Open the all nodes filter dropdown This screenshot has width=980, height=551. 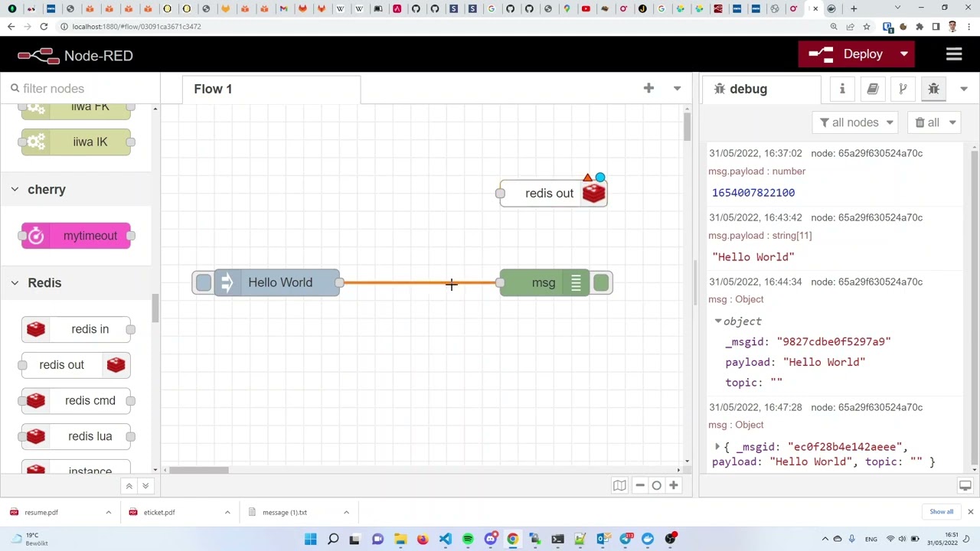tap(855, 122)
